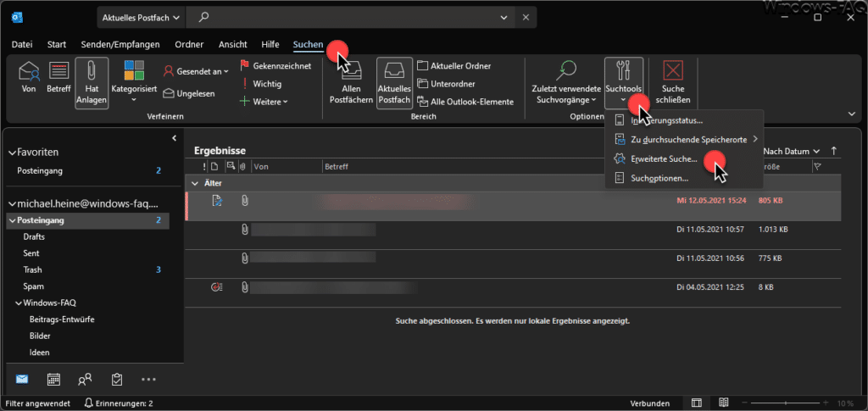This screenshot has height=411, width=868.
Task: Open the mail dated 04.05.2021 12:25
Action: pos(513,292)
